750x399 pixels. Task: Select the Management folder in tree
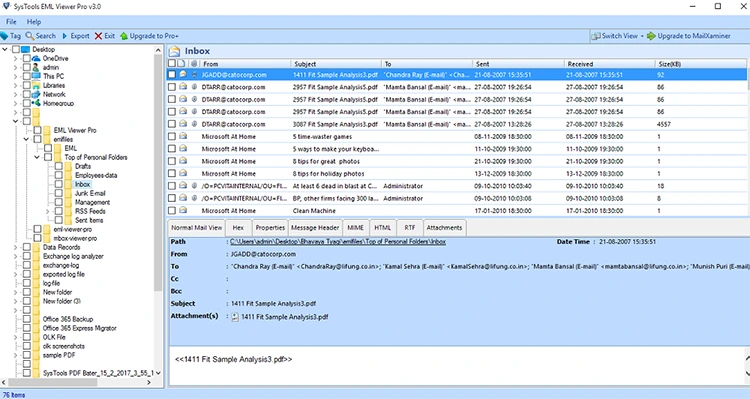click(92, 202)
